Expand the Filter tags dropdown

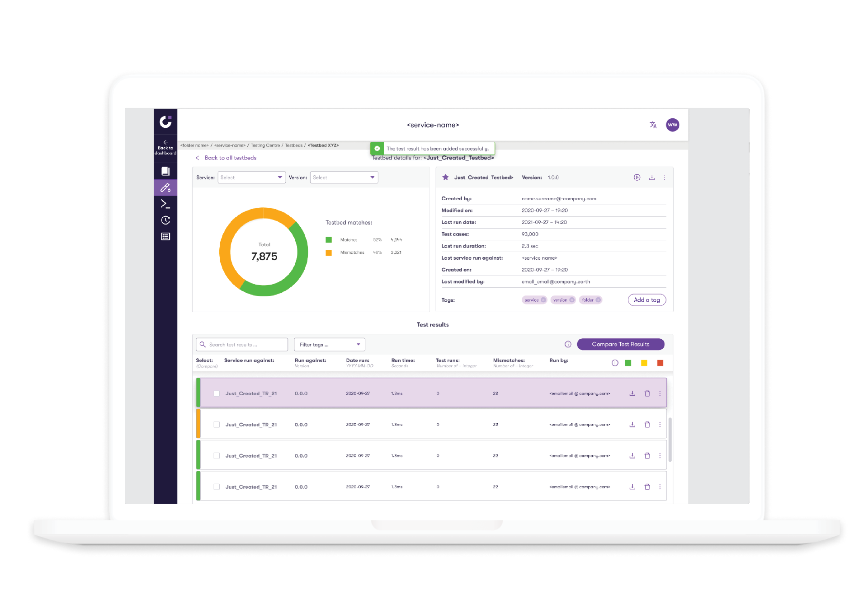[x=330, y=345]
